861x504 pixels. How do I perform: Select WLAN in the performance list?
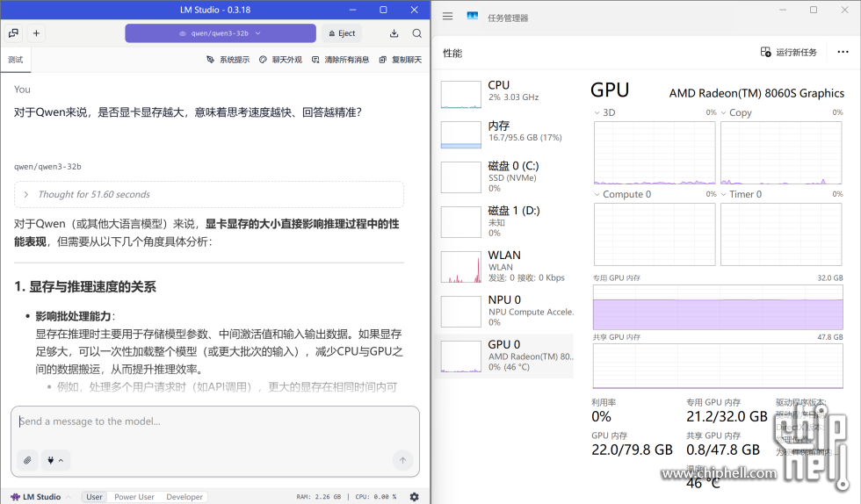pyautogui.click(x=506, y=266)
